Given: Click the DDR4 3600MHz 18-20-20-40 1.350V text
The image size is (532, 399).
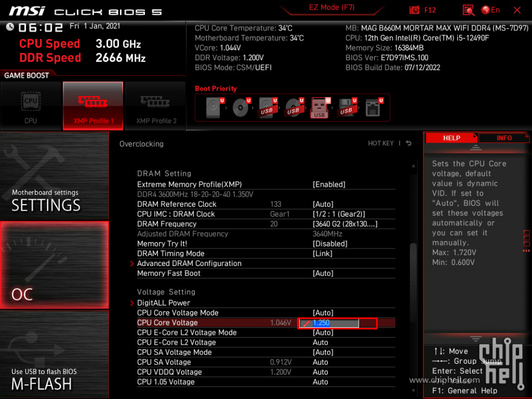Looking at the screenshot, I should pos(195,194).
